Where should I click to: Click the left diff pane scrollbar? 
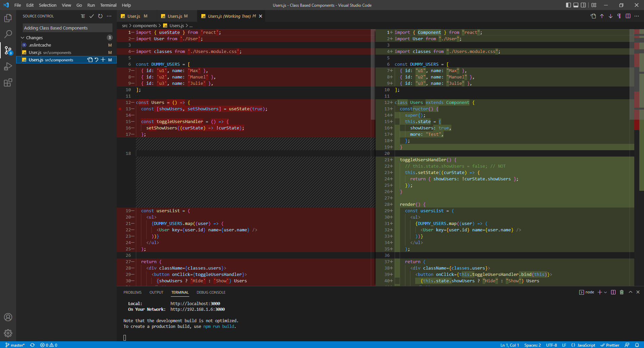(x=373, y=74)
